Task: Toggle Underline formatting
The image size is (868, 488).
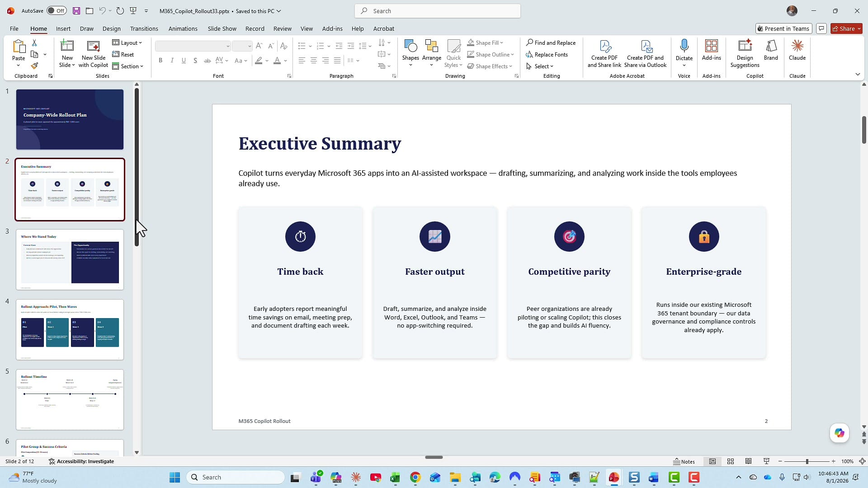Action: coord(184,61)
